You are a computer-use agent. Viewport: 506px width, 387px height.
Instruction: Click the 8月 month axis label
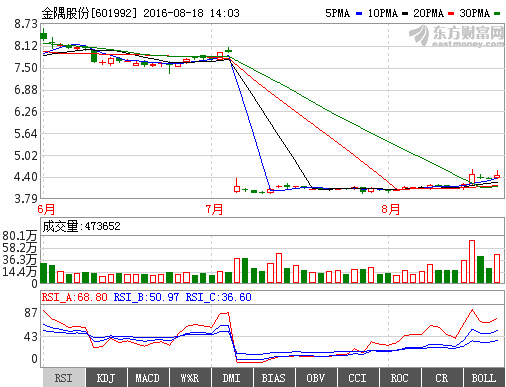[x=390, y=209]
